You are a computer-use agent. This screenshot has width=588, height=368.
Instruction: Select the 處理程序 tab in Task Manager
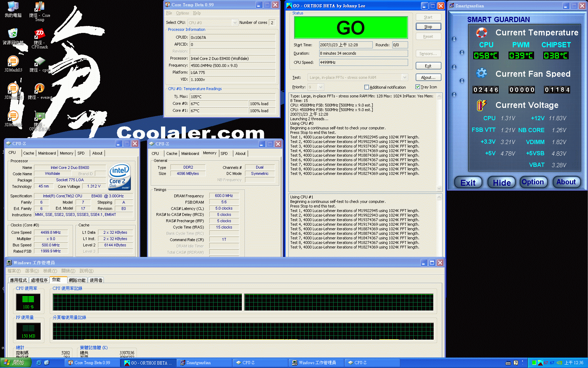pos(39,280)
